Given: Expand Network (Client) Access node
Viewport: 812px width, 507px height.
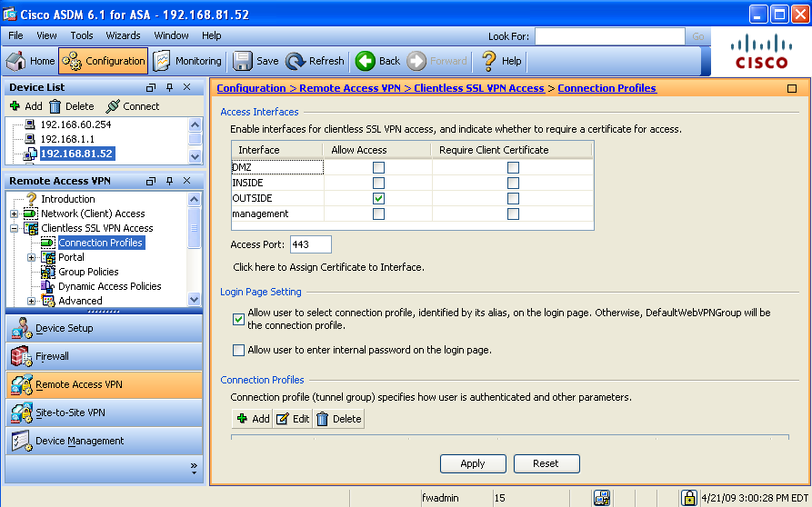Looking at the screenshot, I should coord(14,214).
